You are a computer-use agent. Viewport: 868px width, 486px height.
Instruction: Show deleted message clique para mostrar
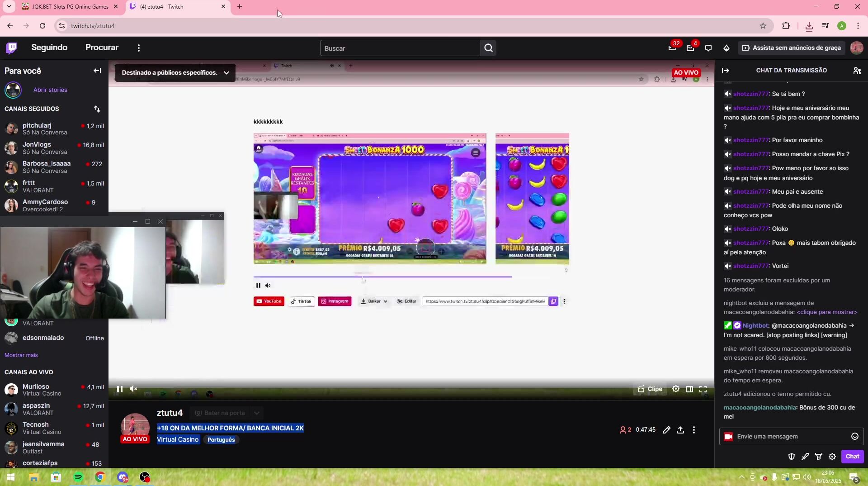point(827,312)
